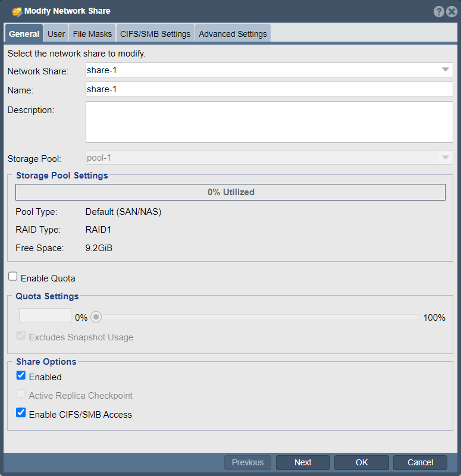Select the General tab
This screenshot has height=476, width=461.
point(24,34)
